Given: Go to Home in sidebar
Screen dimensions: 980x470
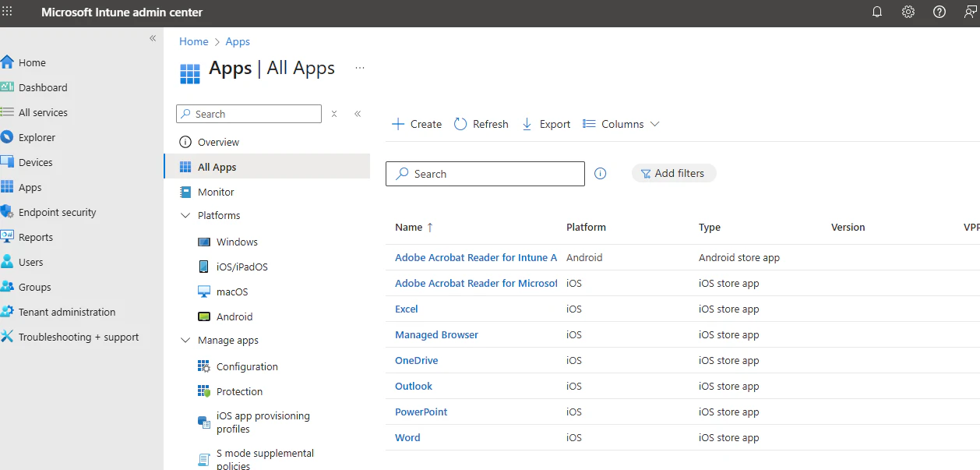Looking at the screenshot, I should tap(32, 62).
